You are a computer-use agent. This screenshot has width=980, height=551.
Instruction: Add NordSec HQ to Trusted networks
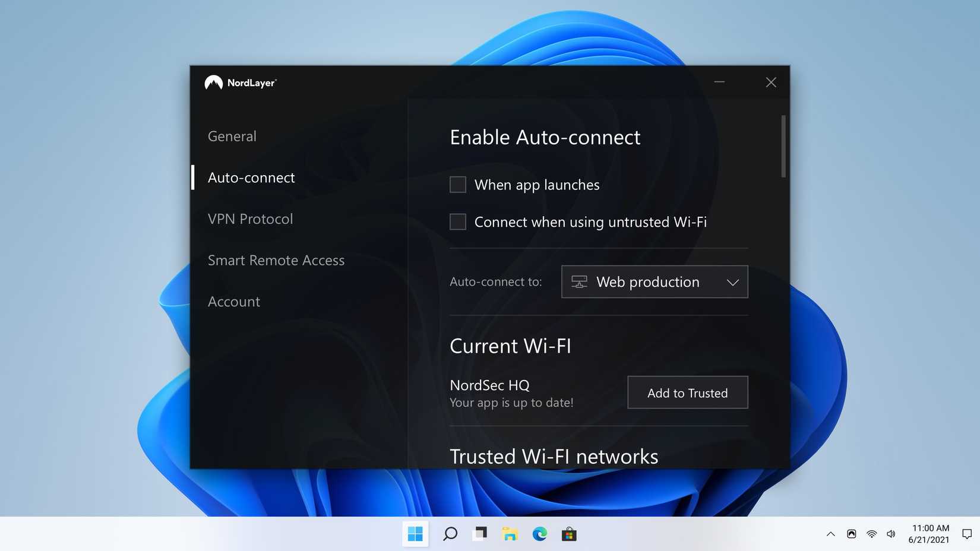pos(687,392)
